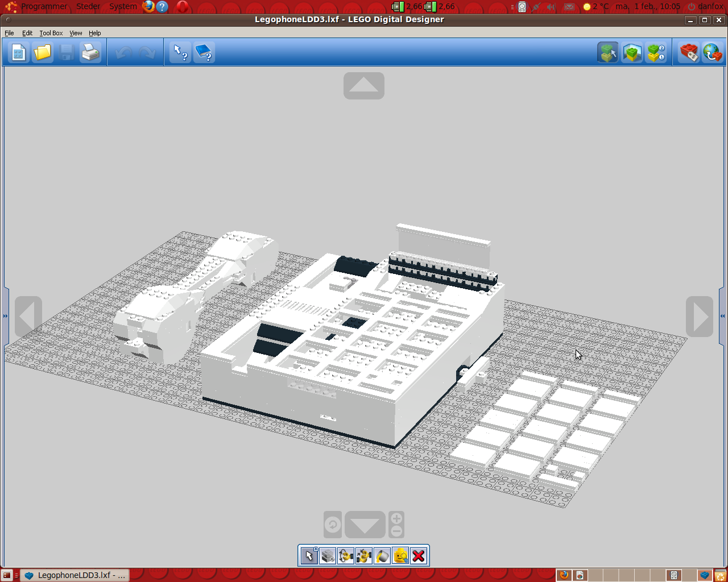The image size is (728, 582).
Task: Open the Help menu
Action: click(94, 33)
